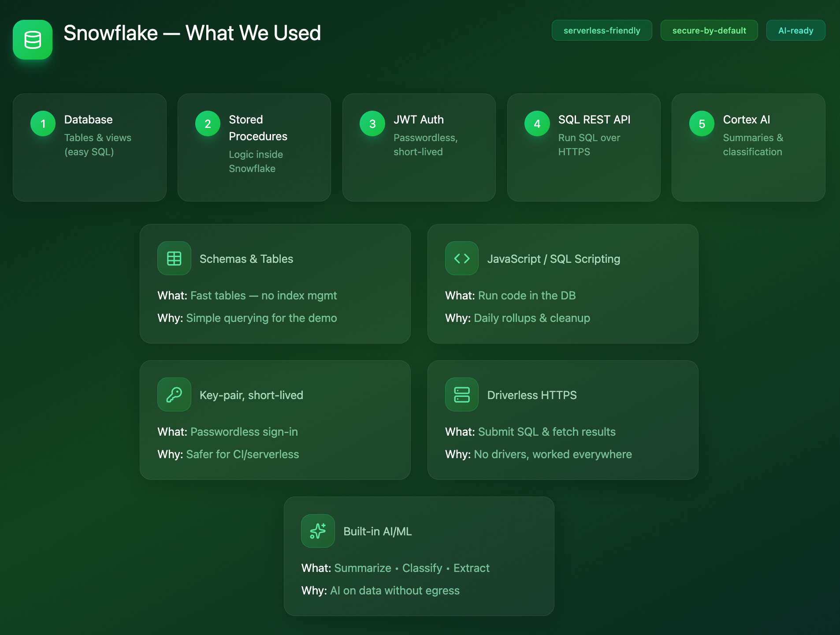Image resolution: width=840 pixels, height=635 pixels.
Task: Click 'Safer for CI/serverless' text
Action: point(243,454)
